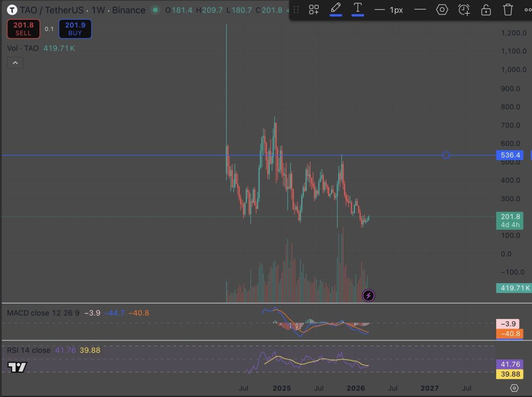
Task: Open the line color pencil tool
Action: (336, 9)
